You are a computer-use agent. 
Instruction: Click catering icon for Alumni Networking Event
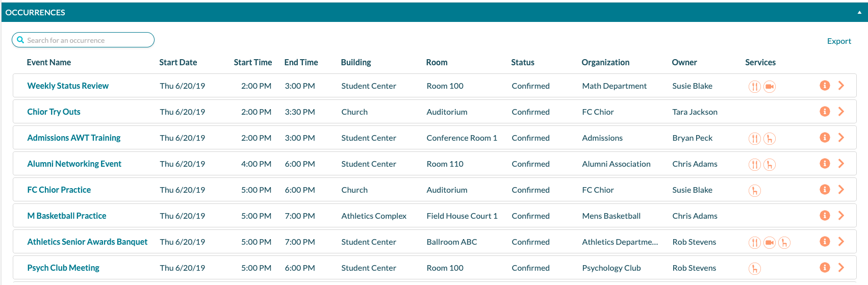[755, 165]
